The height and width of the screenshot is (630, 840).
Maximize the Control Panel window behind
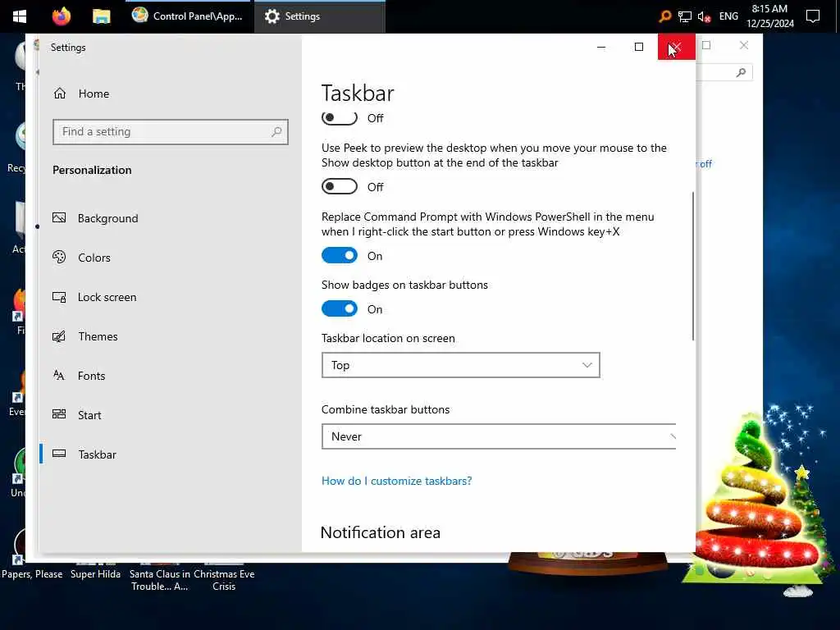(706, 45)
